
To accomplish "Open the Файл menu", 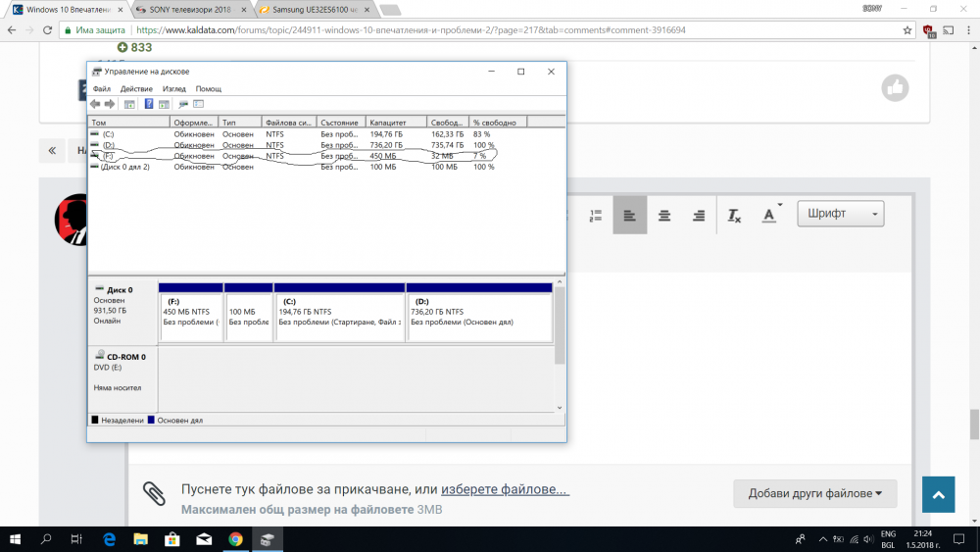I will 102,89.
